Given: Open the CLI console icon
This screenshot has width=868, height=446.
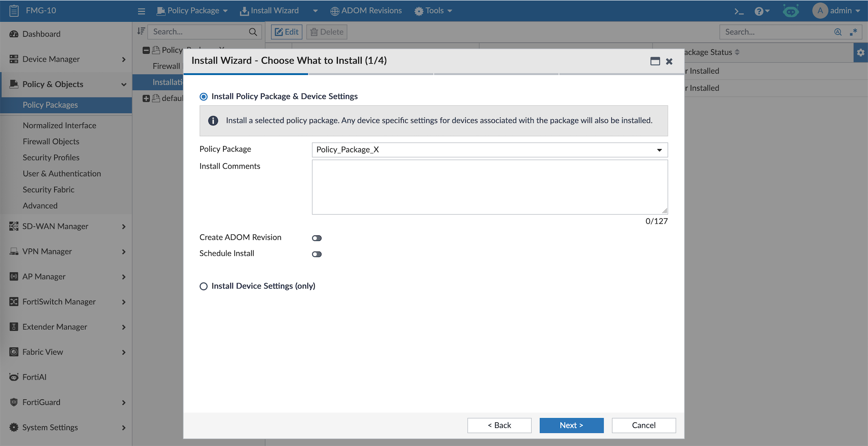Looking at the screenshot, I should [739, 11].
